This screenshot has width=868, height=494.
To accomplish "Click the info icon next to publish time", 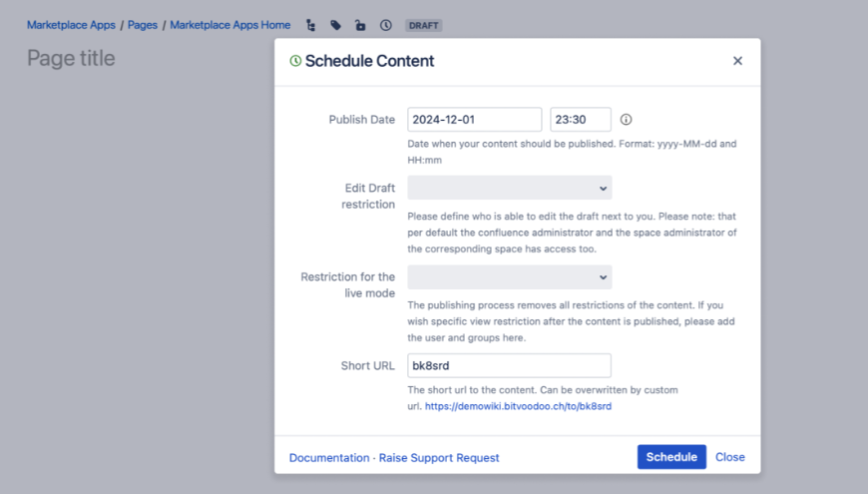I will (627, 120).
